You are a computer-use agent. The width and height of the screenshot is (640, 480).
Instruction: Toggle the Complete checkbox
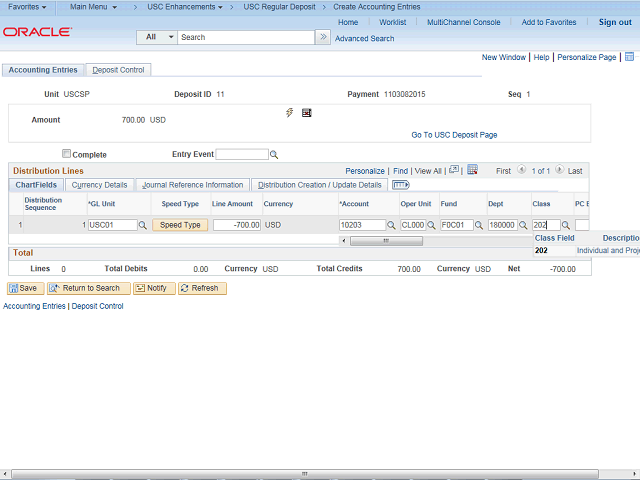click(x=66, y=153)
